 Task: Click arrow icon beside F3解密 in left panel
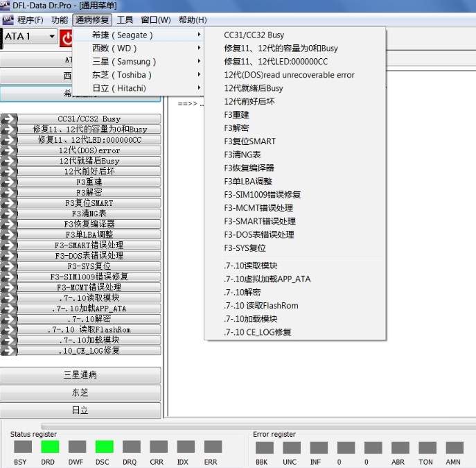click(8, 193)
